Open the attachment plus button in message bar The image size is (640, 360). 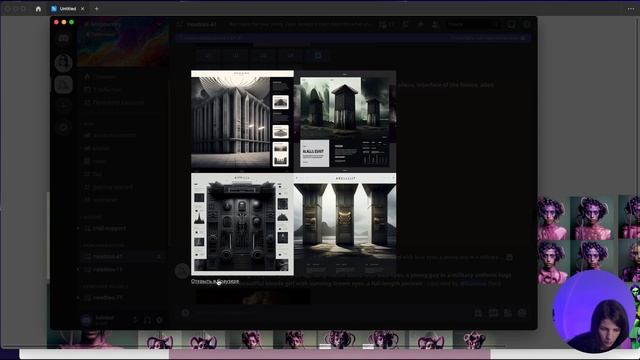185,313
